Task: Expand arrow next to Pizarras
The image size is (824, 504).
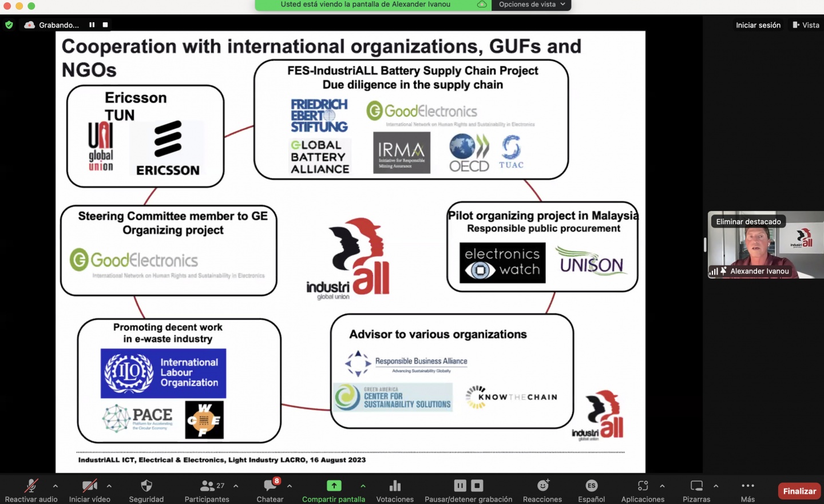Action: point(716,486)
